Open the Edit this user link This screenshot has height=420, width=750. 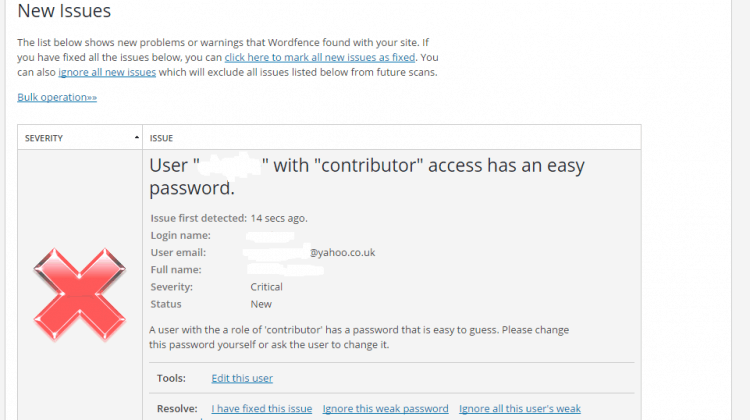pyautogui.click(x=242, y=378)
